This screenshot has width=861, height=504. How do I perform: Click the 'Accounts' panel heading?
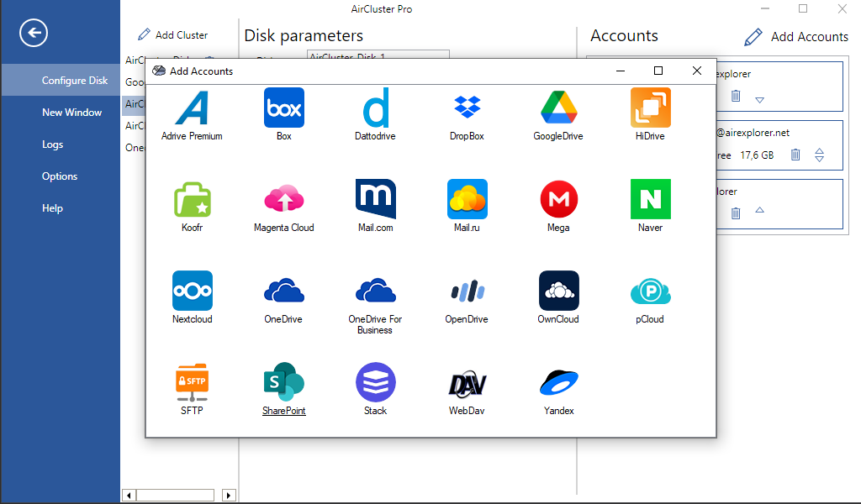(625, 35)
